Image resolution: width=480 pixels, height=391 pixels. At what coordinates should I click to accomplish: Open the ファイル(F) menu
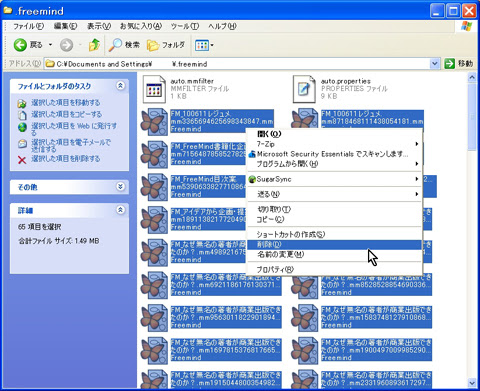pyautogui.click(x=28, y=26)
